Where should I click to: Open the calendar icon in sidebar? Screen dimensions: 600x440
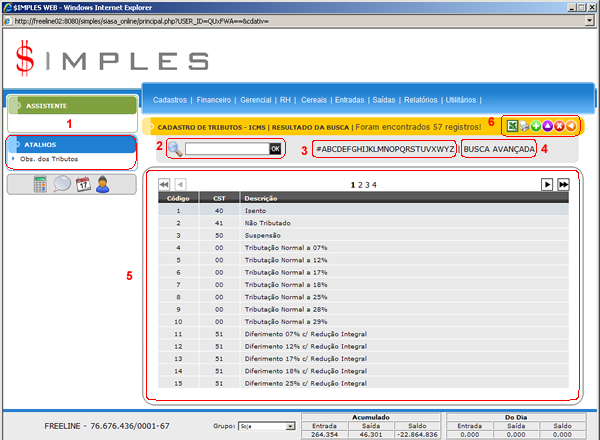point(83,184)
